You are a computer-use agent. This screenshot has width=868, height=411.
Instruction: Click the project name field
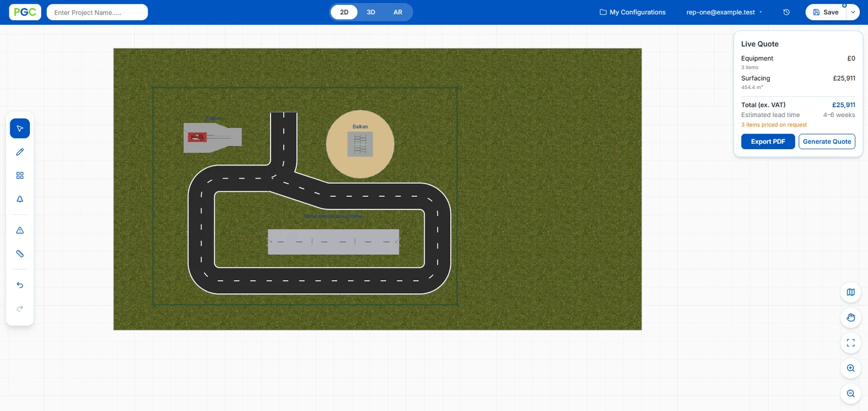pyautogui.click(x=97, y=12)
